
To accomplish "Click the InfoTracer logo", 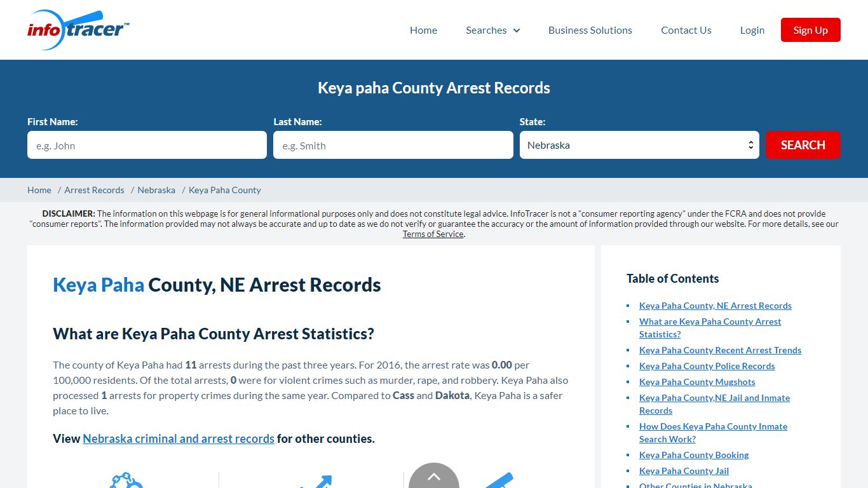I will (x=79, y=30).
